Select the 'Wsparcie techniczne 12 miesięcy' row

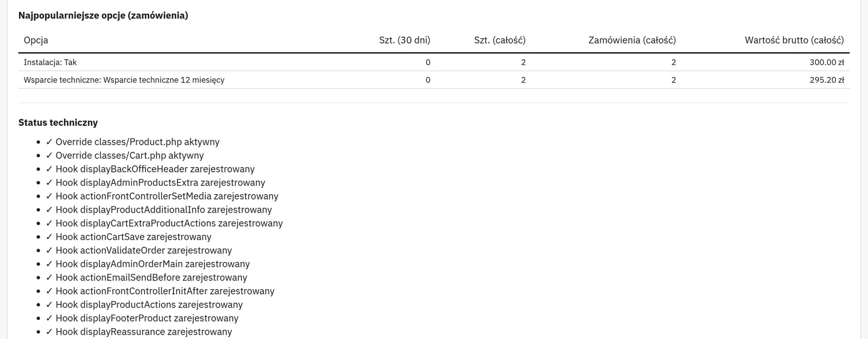434,80
